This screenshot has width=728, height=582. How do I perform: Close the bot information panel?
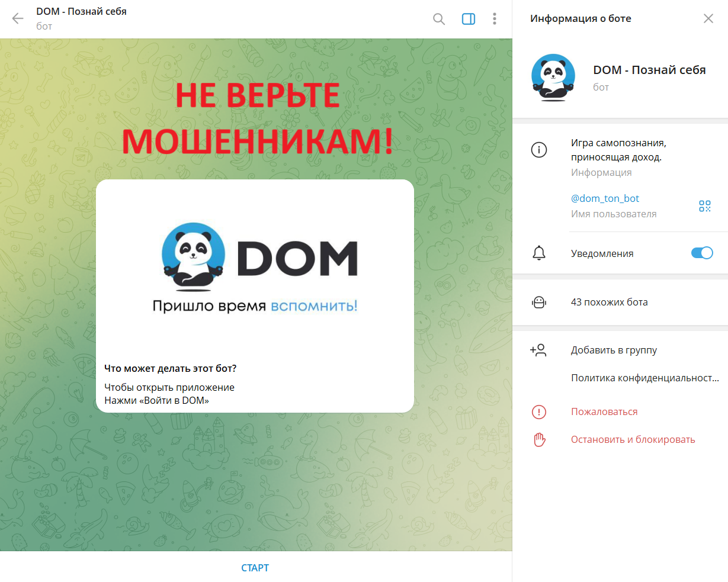(708, 18)
